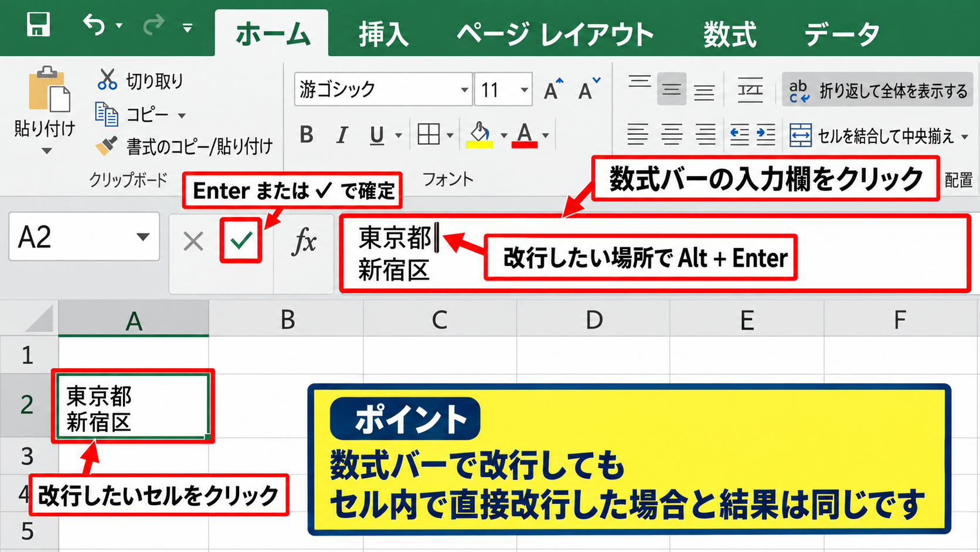Switch to the 数式 tab
980x552 pixels.
coord(730,33)
